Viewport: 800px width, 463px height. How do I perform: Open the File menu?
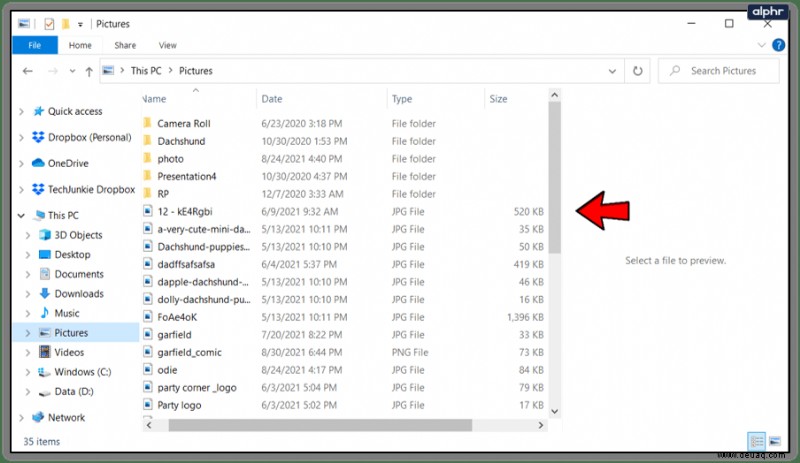(x=35, y=45)
